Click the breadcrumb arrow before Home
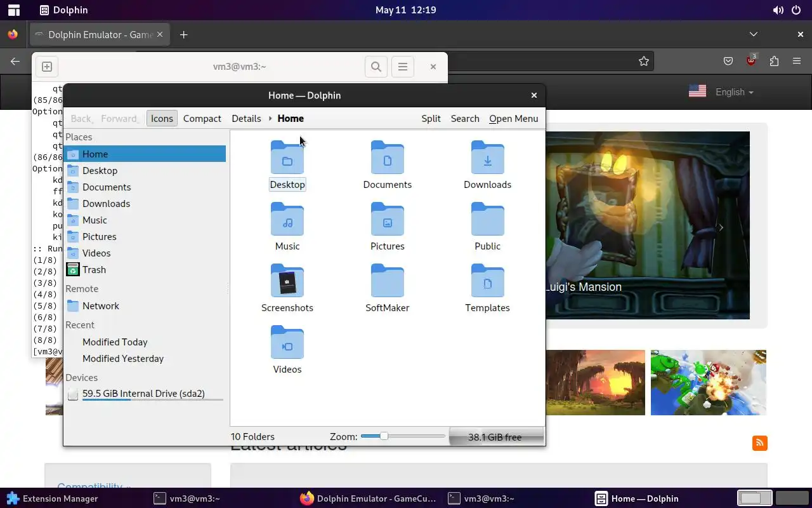 tap(270, 118)
